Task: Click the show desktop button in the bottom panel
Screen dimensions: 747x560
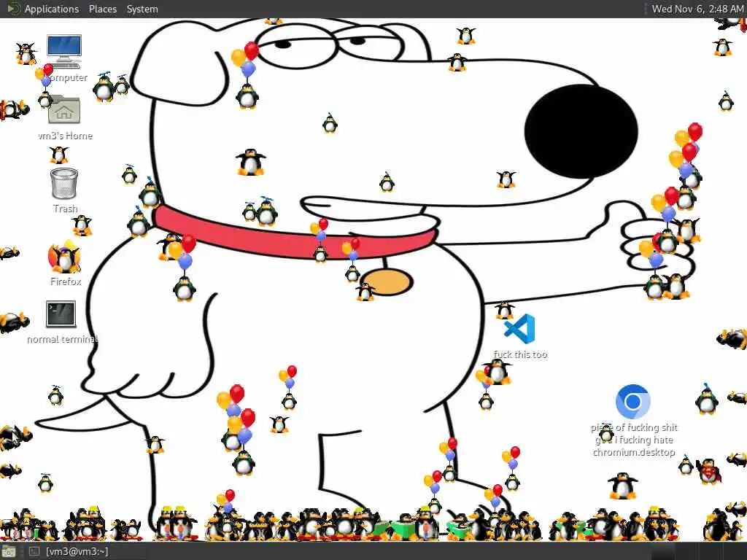Action: [x=8, y=552]
